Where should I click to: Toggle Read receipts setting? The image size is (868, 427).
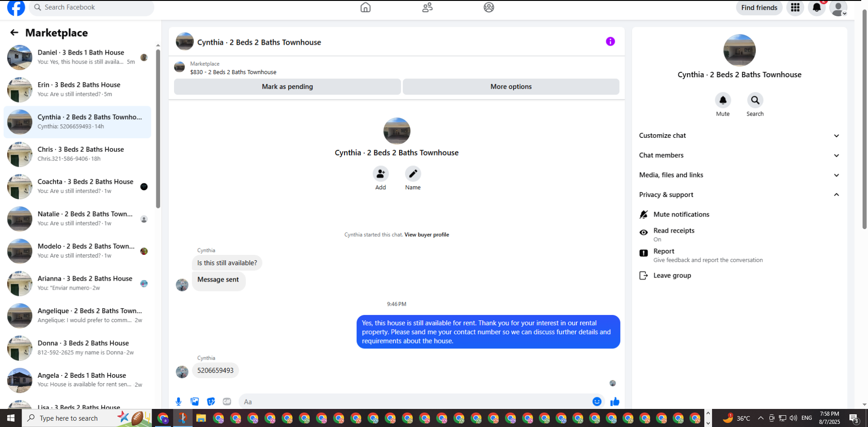[740, 234]
